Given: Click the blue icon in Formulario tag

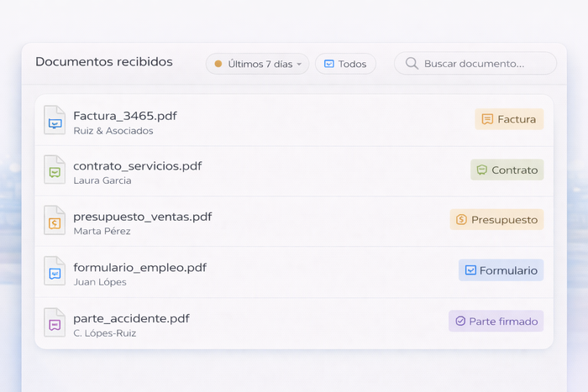Looking at the screenshot, I should [x=470, y=270].
